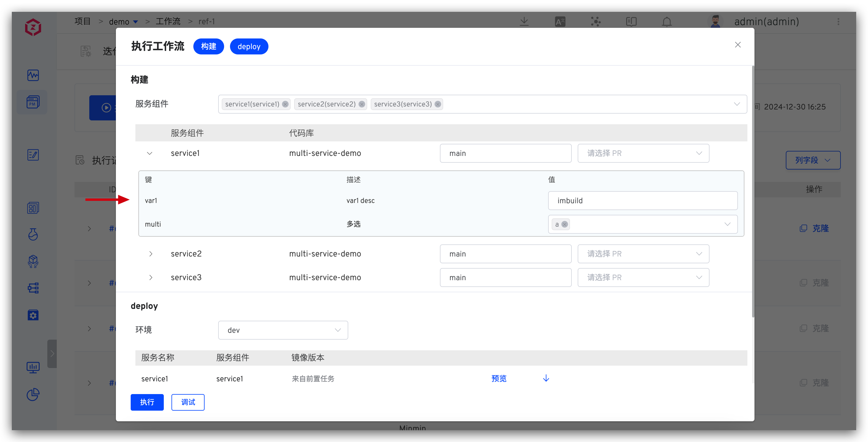The image size is (868, 442).
Task: Switch to the 构建 tab in the dialog
Action: click(x=209, y=46)
